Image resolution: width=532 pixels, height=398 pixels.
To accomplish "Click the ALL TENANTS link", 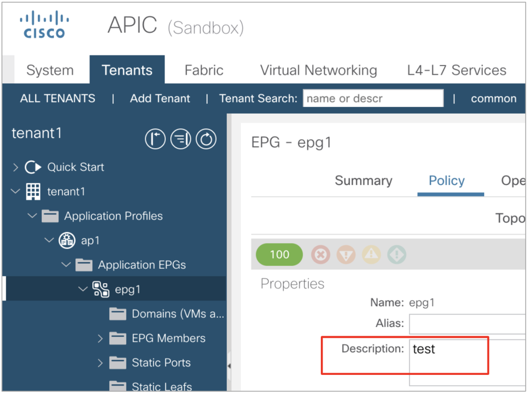I will tap(58, 99).
